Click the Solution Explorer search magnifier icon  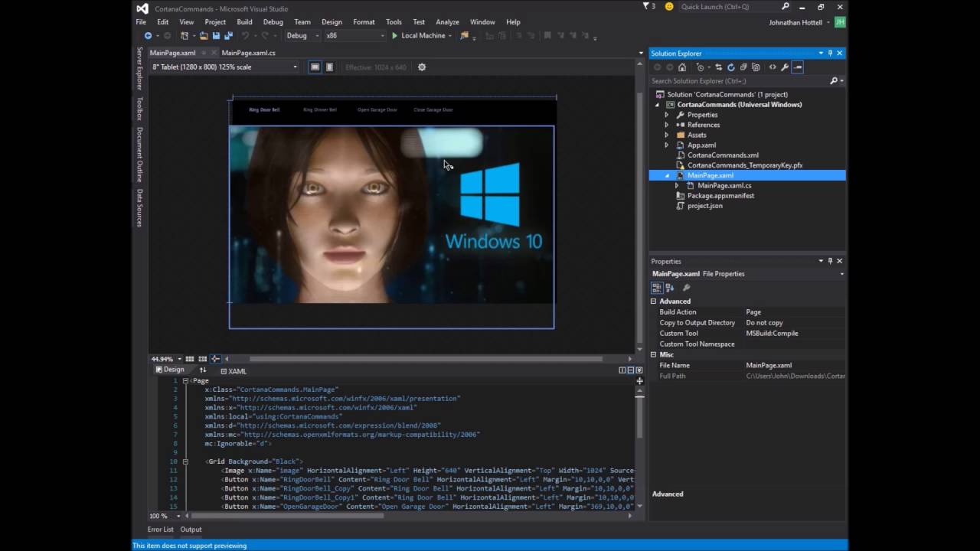click(834, 80)
